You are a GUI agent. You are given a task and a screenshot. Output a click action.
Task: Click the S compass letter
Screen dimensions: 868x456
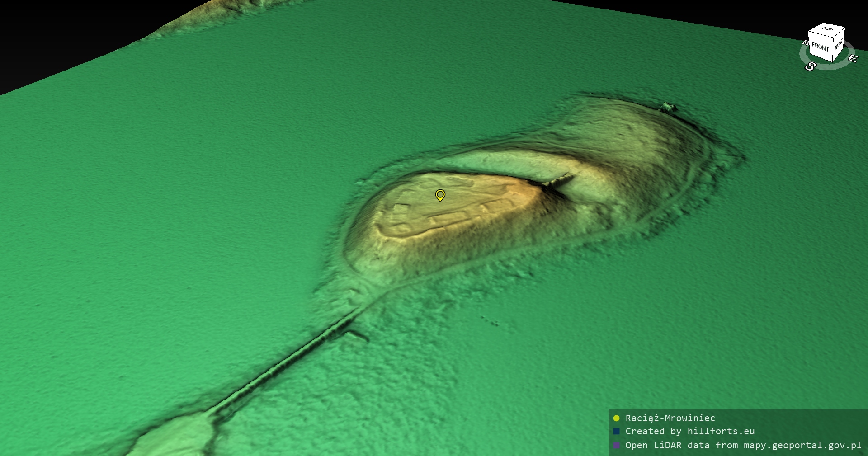(810, 67)
